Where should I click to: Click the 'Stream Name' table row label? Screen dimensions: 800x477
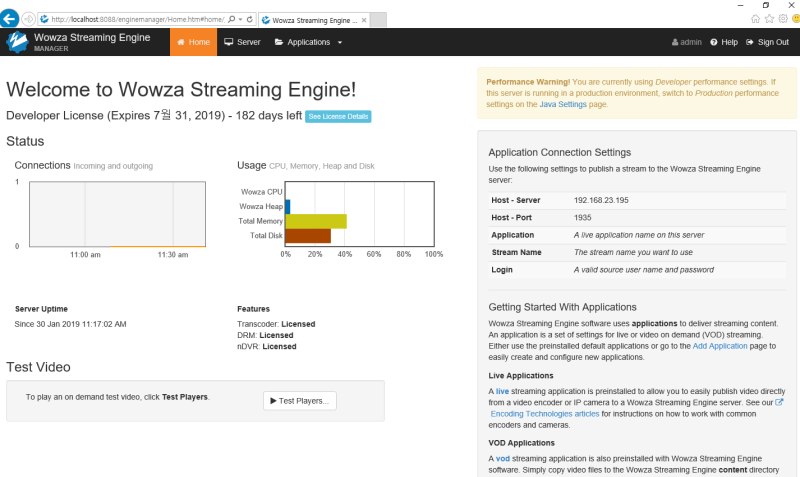pyautogui.click(x=516, y=252)
